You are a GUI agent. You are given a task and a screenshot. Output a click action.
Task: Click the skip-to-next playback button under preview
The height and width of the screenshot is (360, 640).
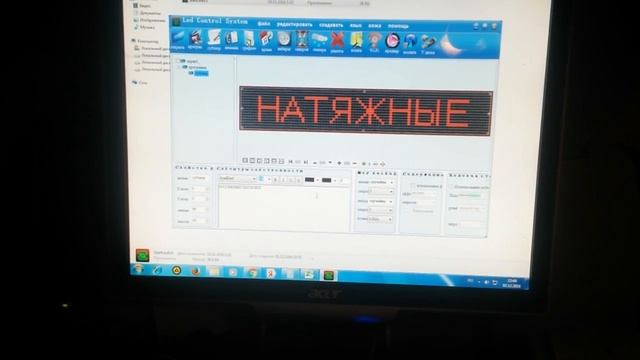pos(306,162)
